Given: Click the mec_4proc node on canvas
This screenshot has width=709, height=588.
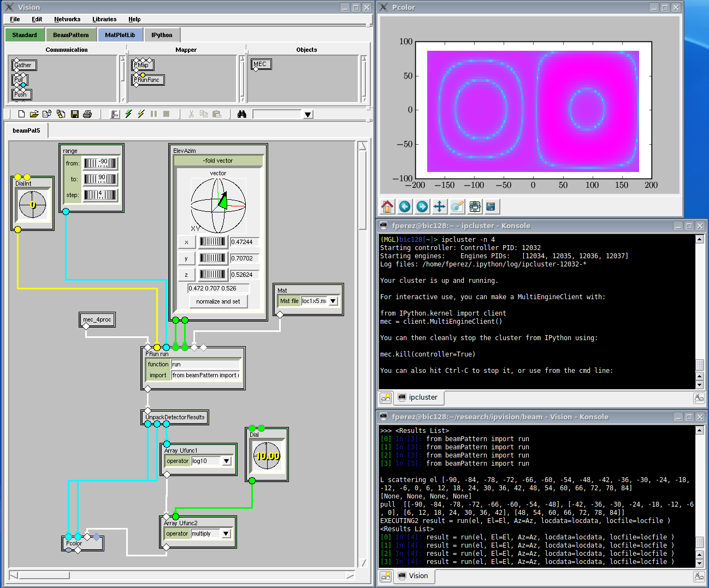Looking at the screenshot, I should click(97, 319).
